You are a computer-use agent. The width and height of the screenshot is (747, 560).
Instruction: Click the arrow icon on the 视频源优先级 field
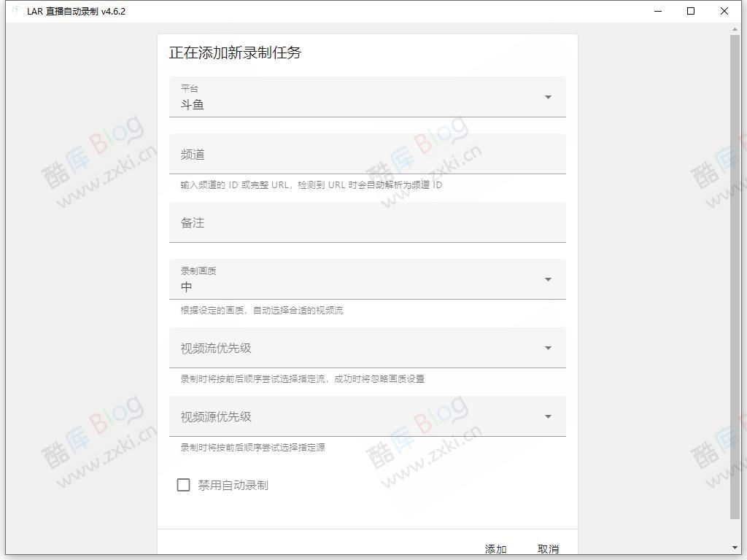(548, 416)
